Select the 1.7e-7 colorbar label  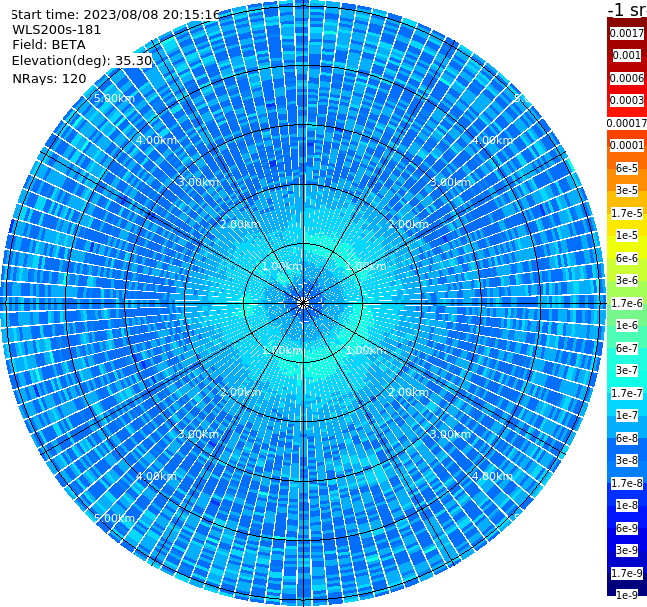point(627,393)
